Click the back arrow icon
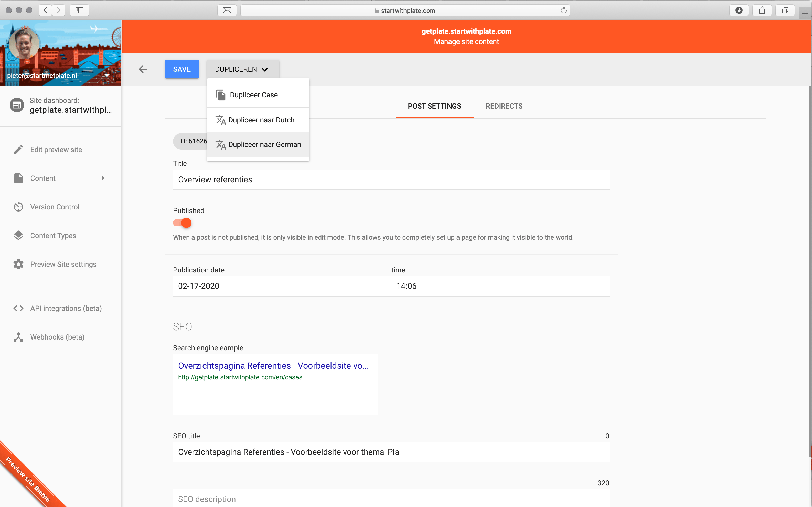The height and width of the screenshot is (507, 812). tap(143, 69)
